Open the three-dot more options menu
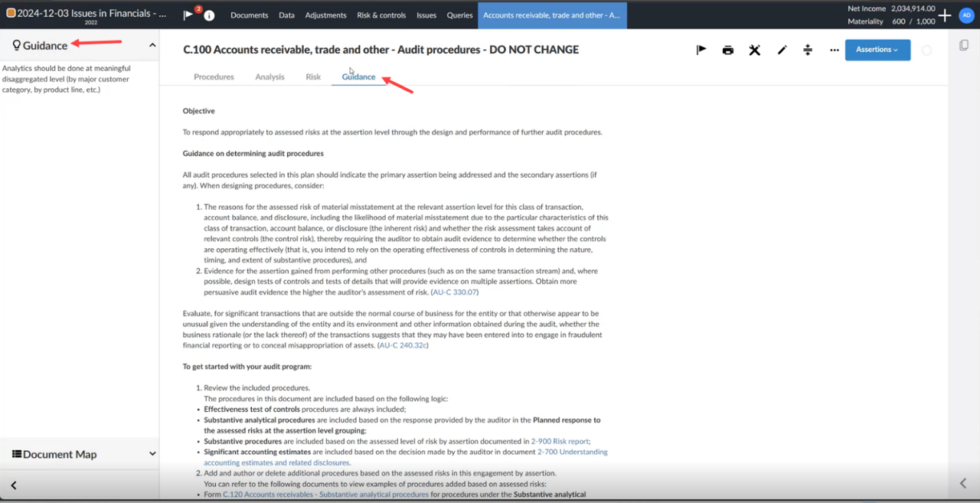980x503 pixels. pos(834,50)
